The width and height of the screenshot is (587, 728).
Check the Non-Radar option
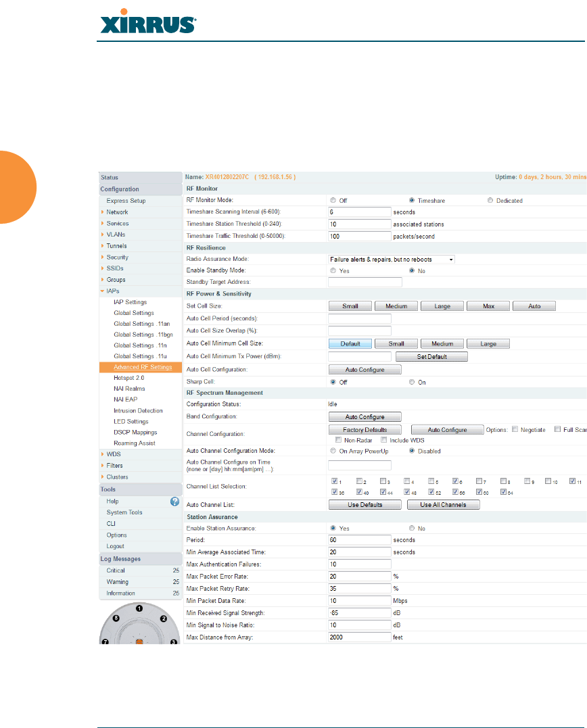[x=338, y=439]
